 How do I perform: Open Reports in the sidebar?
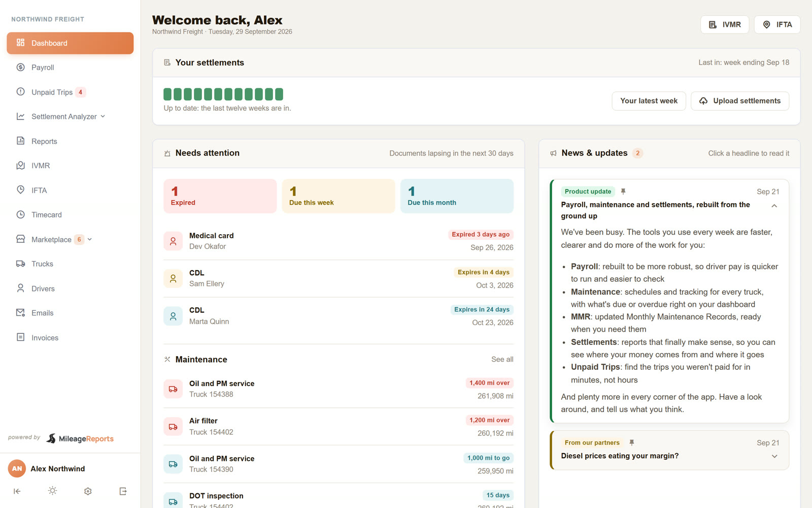(70, 141)
